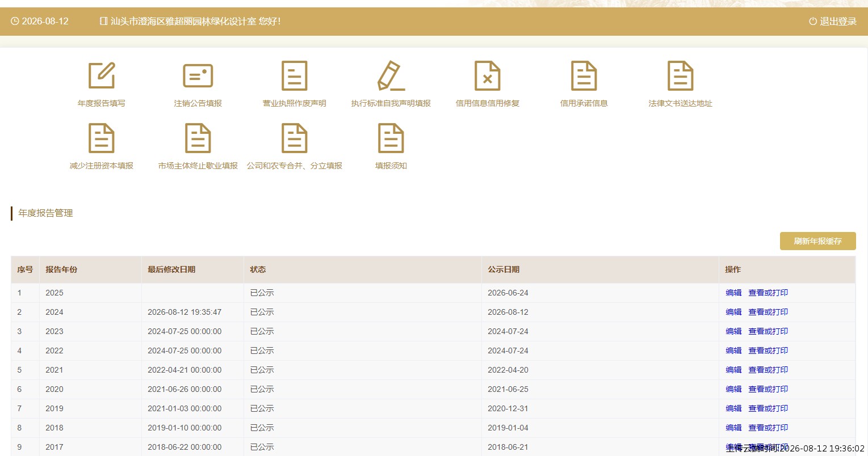This screenshot has width=868, height=456.
Task: Click the enterprise icon before the company name
Action: point(103,21)
